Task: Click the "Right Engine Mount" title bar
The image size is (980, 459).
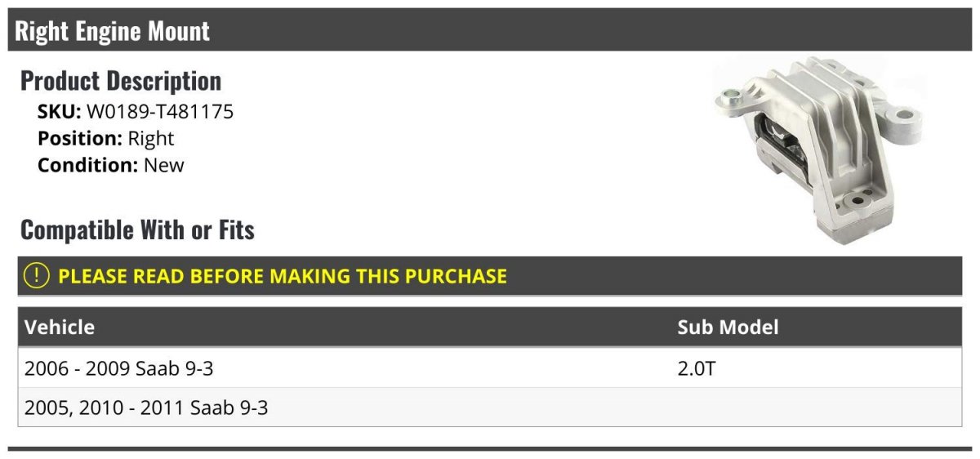Action: pos(113,31)
